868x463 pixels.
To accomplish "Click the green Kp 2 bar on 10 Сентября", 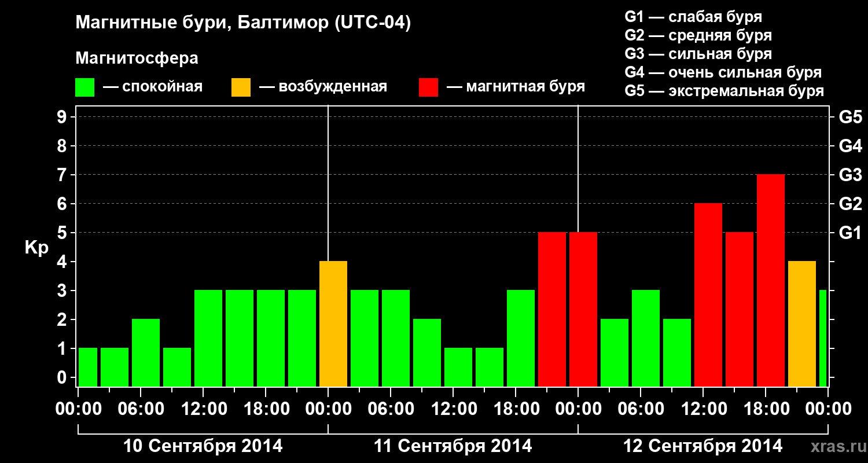I will point(146,352).
